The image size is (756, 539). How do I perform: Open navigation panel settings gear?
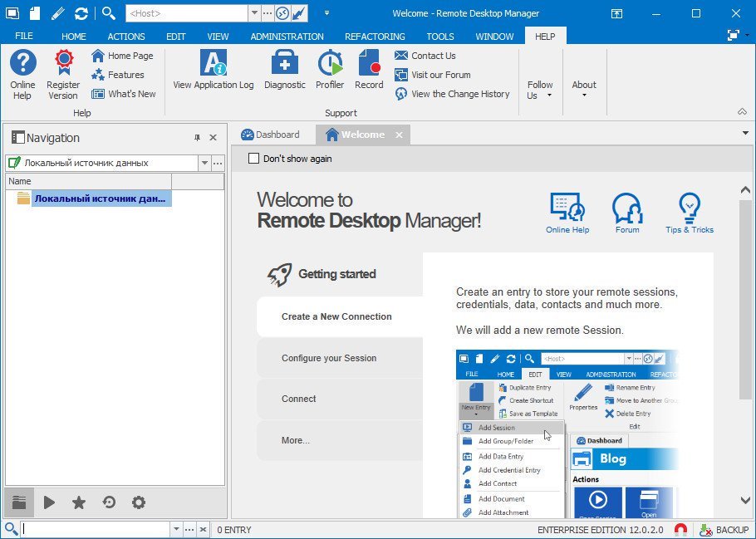[x=138, y=502]
